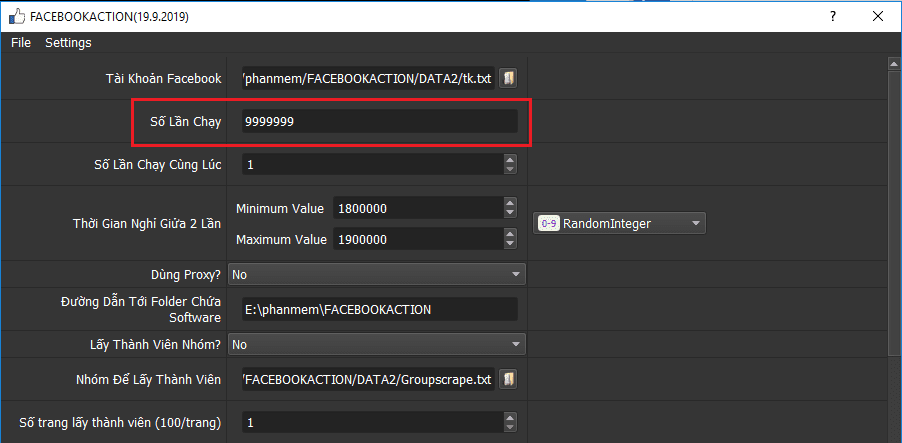Increase the Minimum Value spinner
The height and width of the screenshot is (443, 902).
click(x=510, y=204)
